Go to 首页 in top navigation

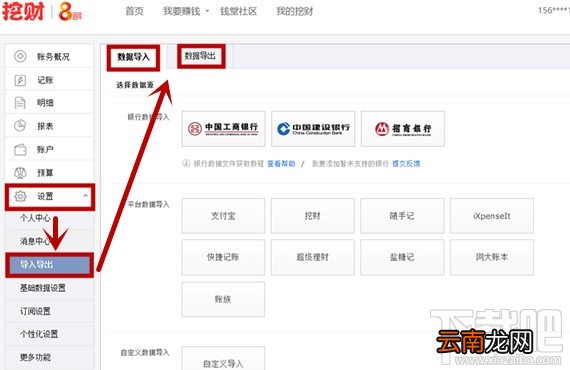tap(134, 11)
